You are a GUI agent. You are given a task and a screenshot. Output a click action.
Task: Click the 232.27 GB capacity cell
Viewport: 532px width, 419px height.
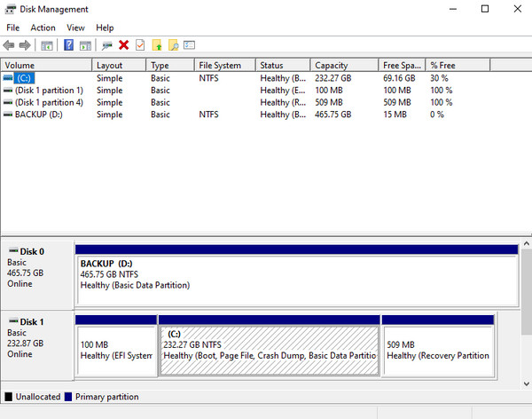332,78
